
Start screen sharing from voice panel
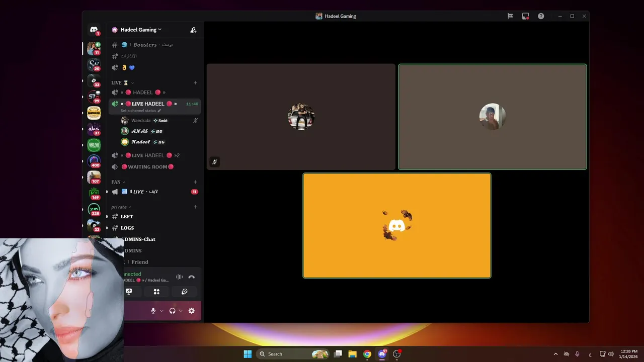coord(129,292)
